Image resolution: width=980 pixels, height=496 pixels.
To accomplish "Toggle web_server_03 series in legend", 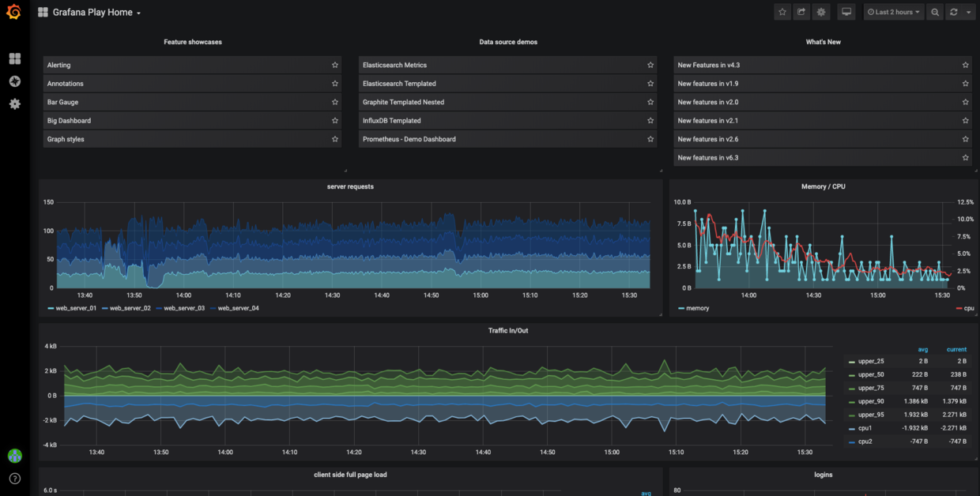I will tap(184, 309).
